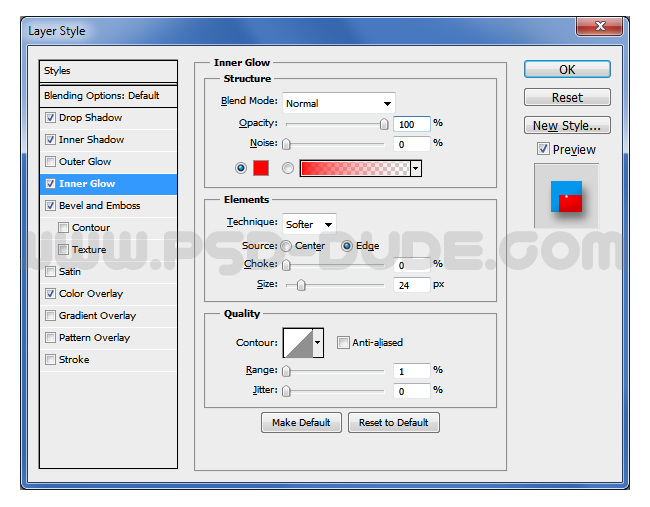
Task: Open the Blend Mode dropdown
Action: point(338,103)
